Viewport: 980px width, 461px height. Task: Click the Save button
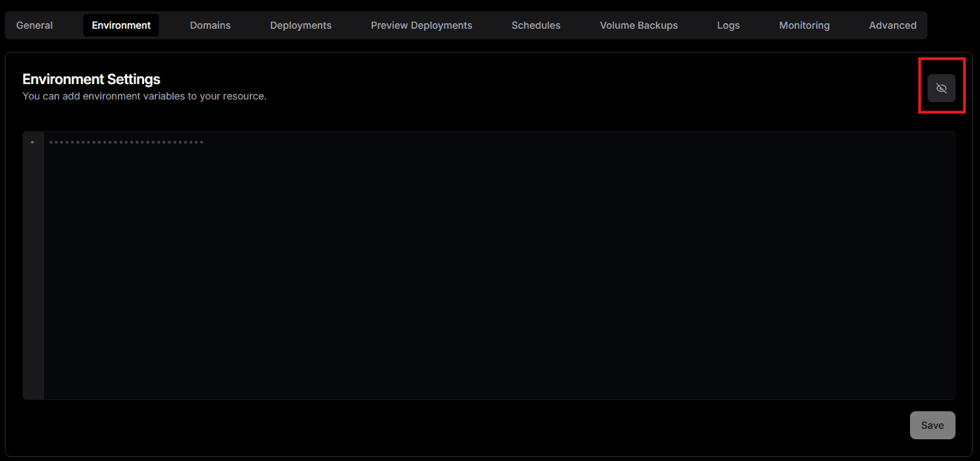point(932,425)
